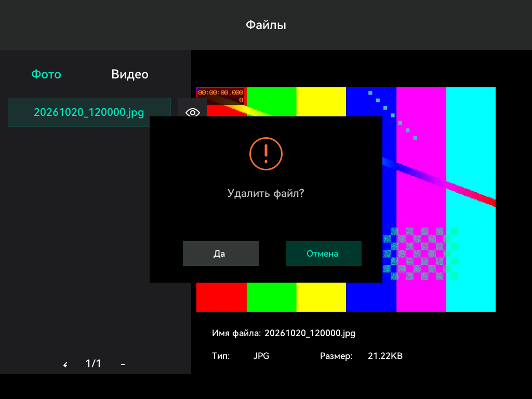Click the Имя файла label
This screenshot has height=399, width=532.
236,333
